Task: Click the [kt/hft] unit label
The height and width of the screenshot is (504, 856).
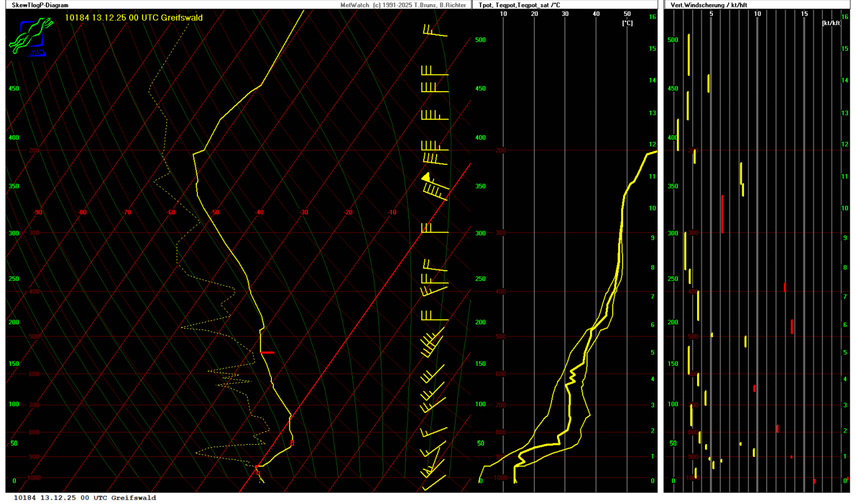Action: tap(831, 23)
